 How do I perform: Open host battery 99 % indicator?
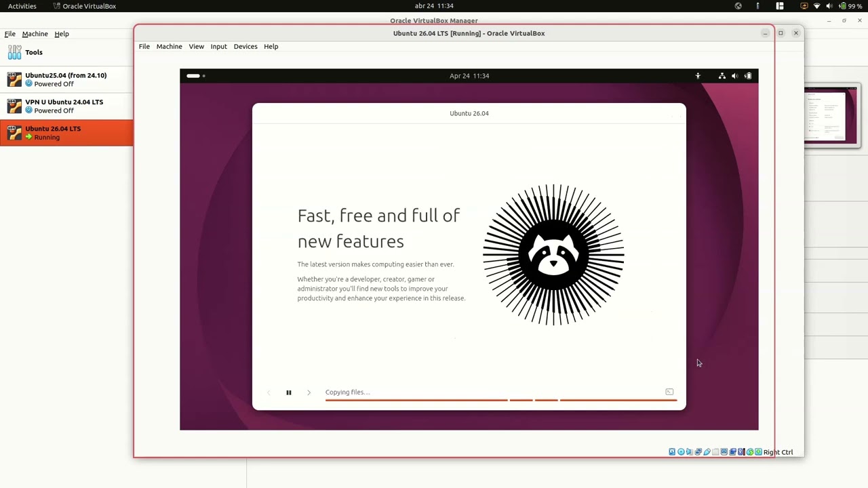point(850,5)
